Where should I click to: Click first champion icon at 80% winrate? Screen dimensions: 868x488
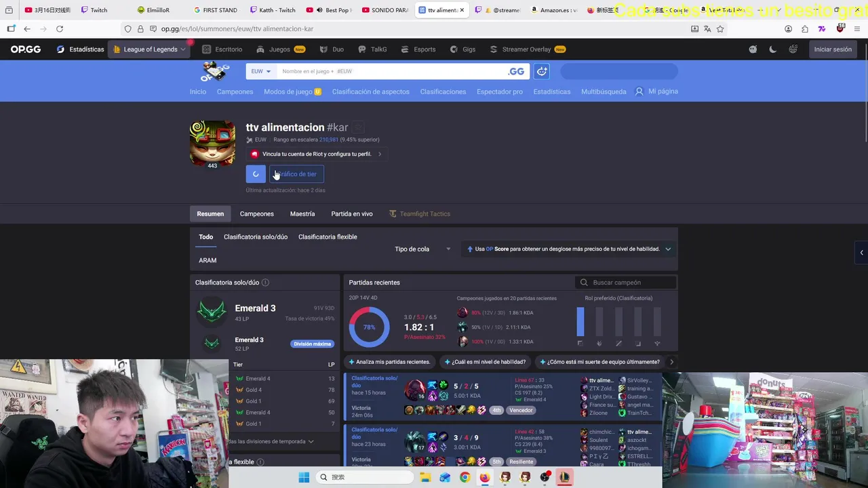click(462, 312)
